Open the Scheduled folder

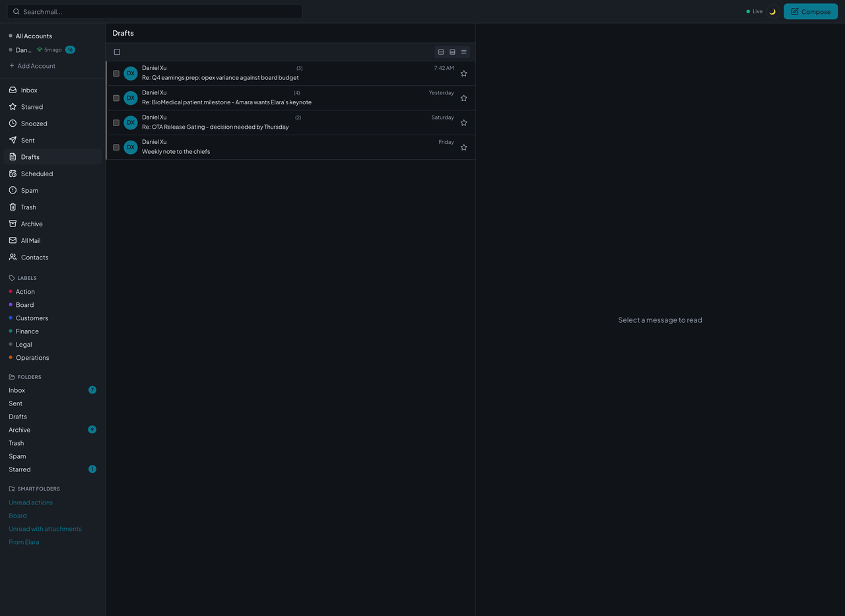53,174
